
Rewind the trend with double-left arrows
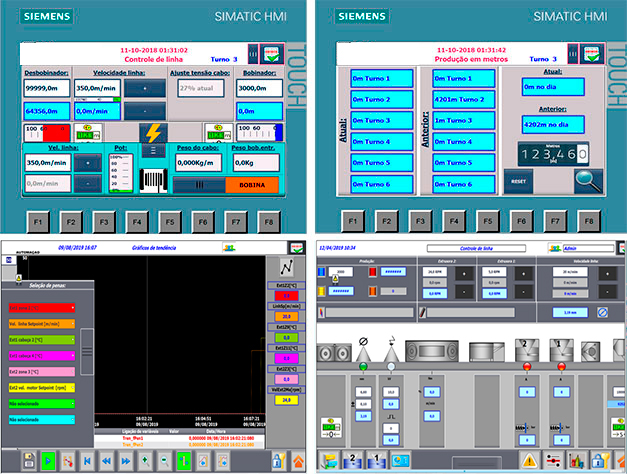(106, 461)
